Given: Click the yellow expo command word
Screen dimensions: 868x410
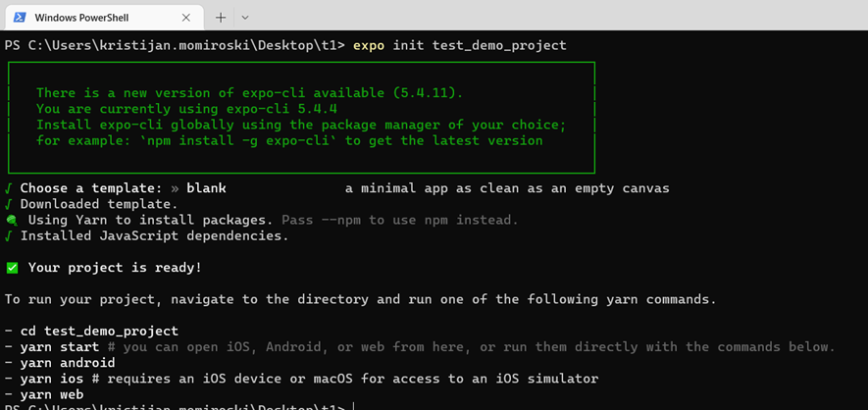Looking at the screenshot, I should 369,45.
